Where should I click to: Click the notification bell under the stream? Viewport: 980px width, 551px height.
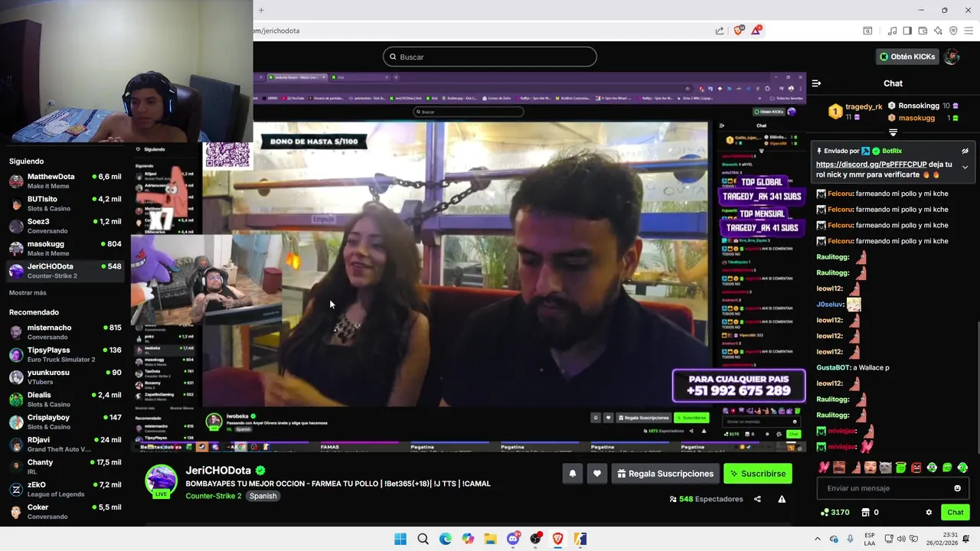pos(572,474)
